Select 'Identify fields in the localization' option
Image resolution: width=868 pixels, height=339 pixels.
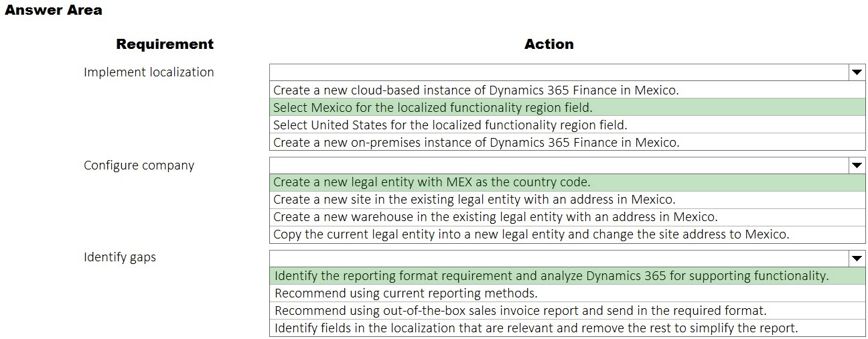[567, 328]
